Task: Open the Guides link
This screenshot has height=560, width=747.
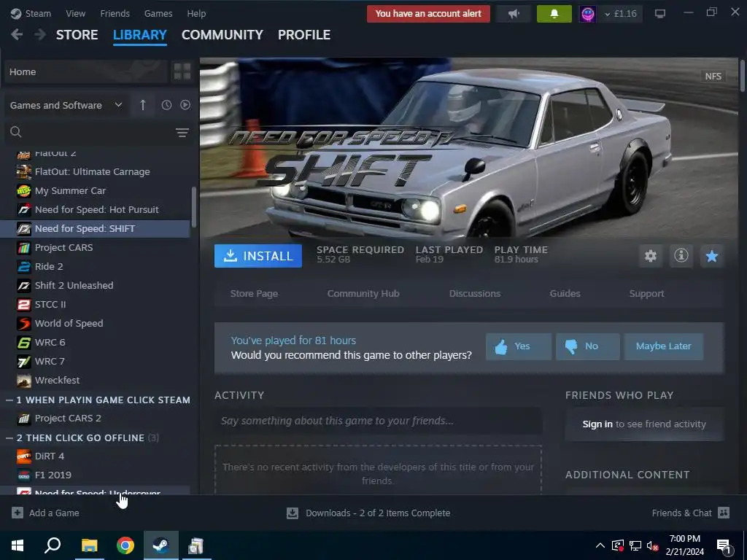Action: (x=565, y=294)
